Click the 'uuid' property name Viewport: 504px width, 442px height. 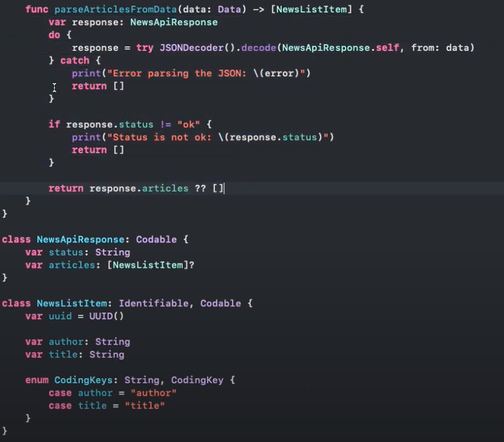point(60,316)
